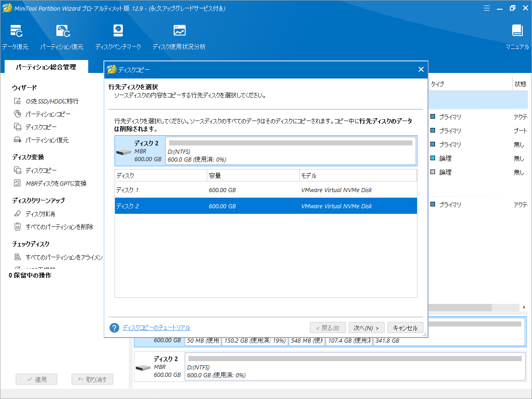532x399 pixels.
Task: Select the highlighted ディスク 2 row
Action: [266, 206]
